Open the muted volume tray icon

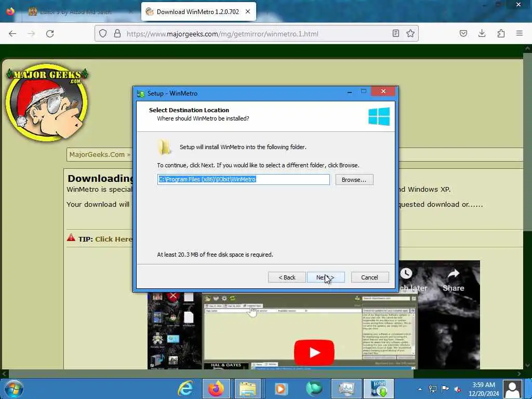pyautogui.click(x=458, y=389)
